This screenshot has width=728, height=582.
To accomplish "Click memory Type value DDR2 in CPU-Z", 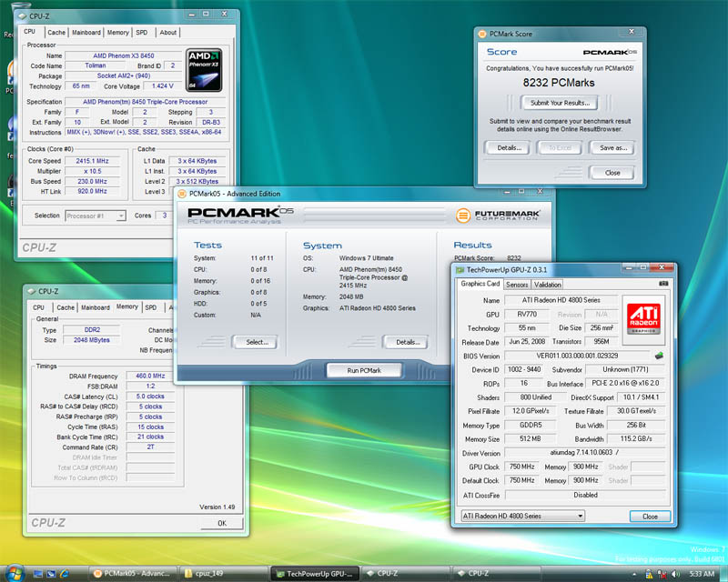I will (x=92, y=330).
